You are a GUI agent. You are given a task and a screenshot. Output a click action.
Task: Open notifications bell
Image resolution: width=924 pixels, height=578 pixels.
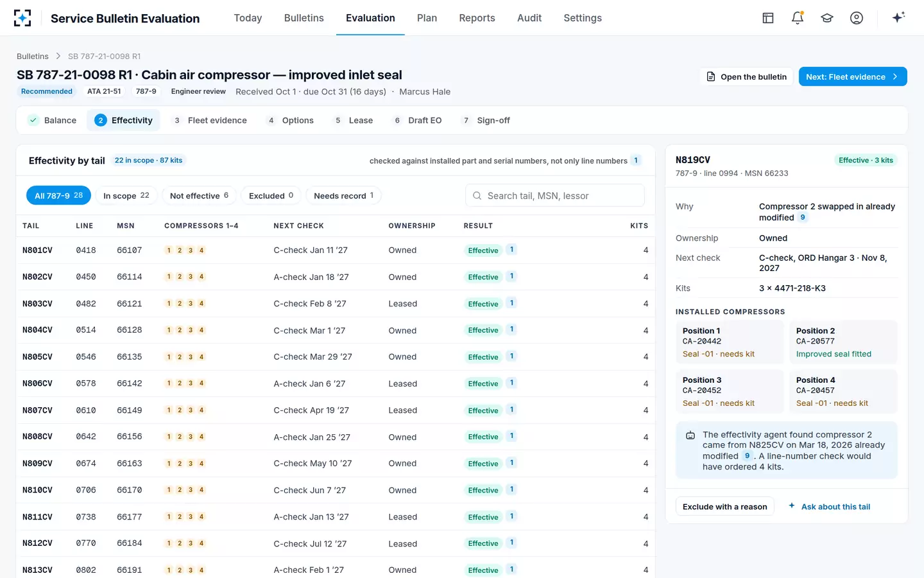pyautogui.click(x=798, y=18)
